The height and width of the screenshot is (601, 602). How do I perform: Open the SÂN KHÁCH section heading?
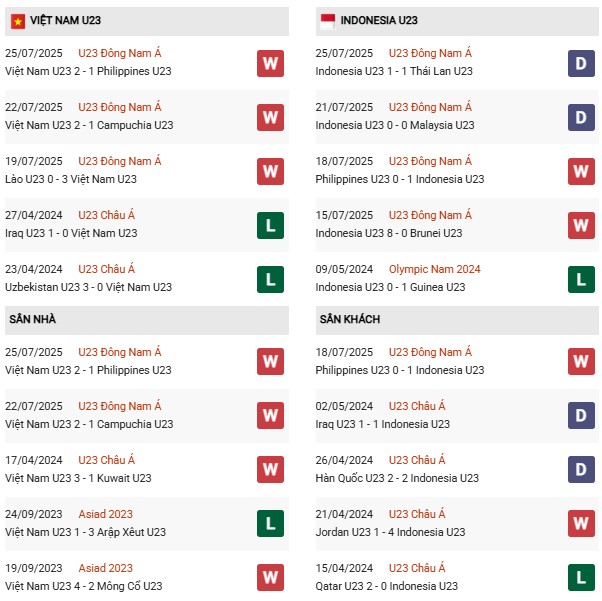(350, 319)
